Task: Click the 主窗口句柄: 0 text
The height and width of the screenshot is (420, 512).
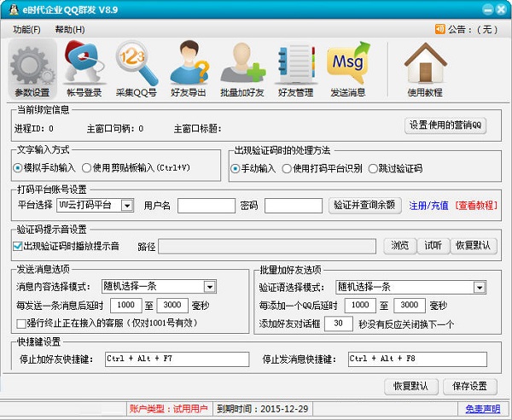Action: (x=115, y=129)
